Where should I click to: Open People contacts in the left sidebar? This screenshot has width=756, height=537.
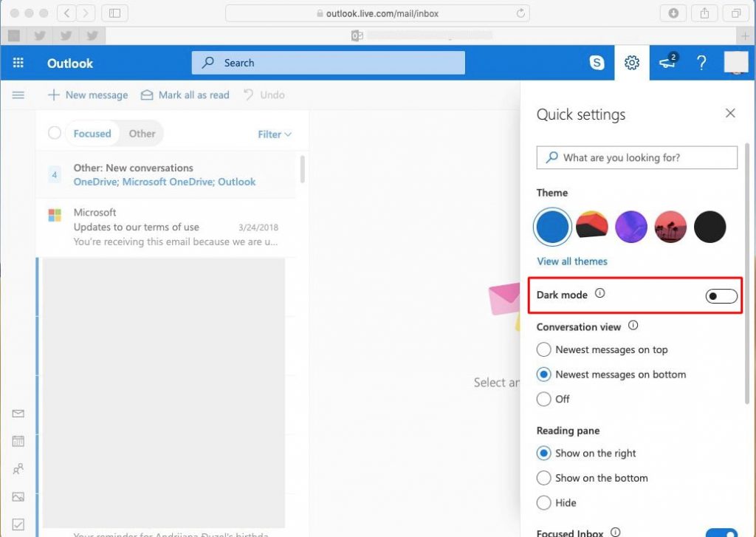(18, 468)
